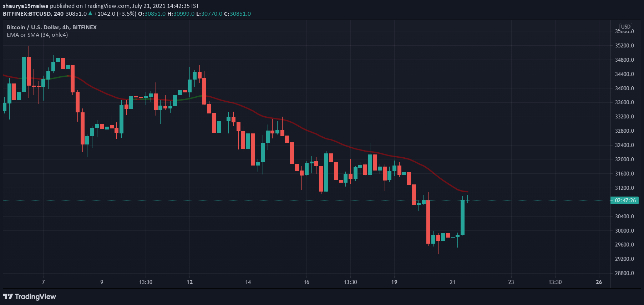Viewport: 644px width, 305px height.
Task: Click the date label 16 on time axis
Action: [x=306, y=282]
